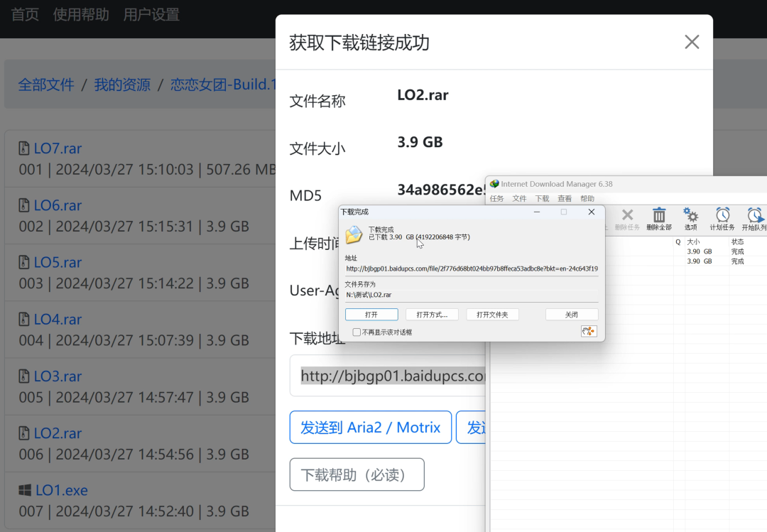Open LO1.exe file link
Viewport: 767px width, 532px height.
tap(62, 490)
